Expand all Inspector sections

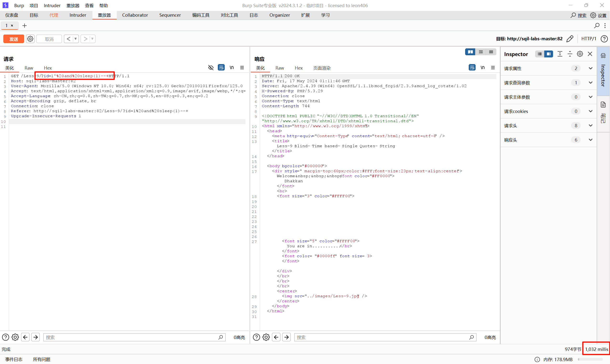[x=560, y=54]
